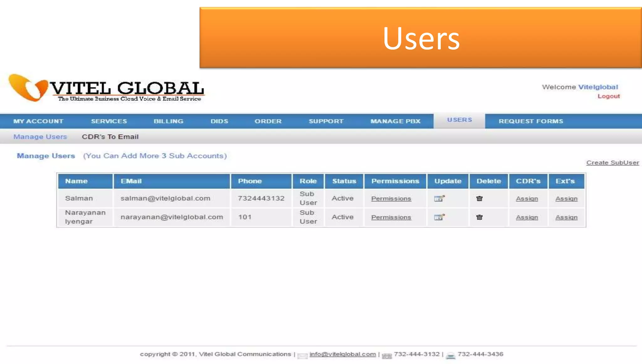The height and width of the screenshot is (364, 642).
Task: Assign CDR's to Salman
Action: [527, 198]
